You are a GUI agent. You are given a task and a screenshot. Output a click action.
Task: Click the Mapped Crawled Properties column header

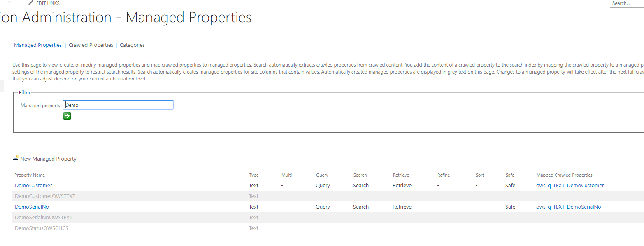coord(564,175)
